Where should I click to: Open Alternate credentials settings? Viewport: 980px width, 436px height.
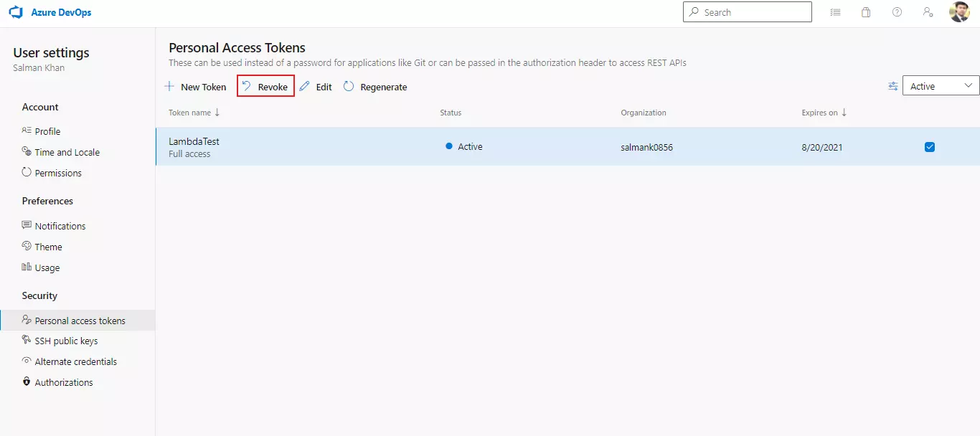click(76, 361)
